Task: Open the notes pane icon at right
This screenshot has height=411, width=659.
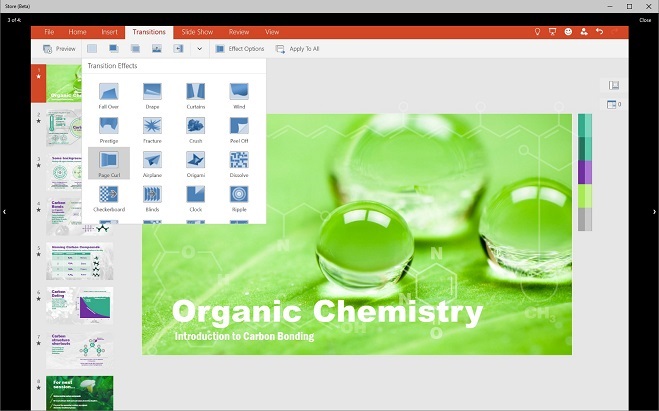Action: point(614,85)
